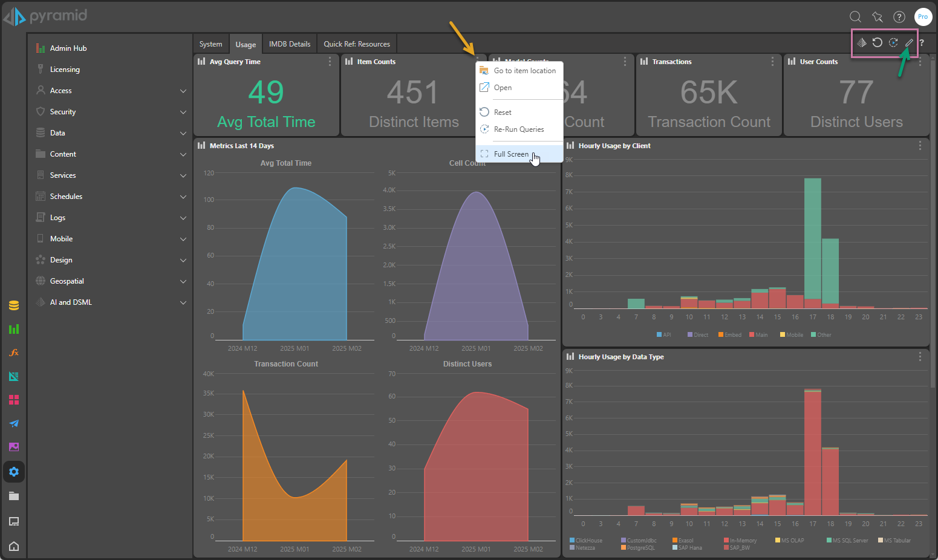
Task: Click the pencil edit icon in dashboard toolbar
Action: point(908,42)
